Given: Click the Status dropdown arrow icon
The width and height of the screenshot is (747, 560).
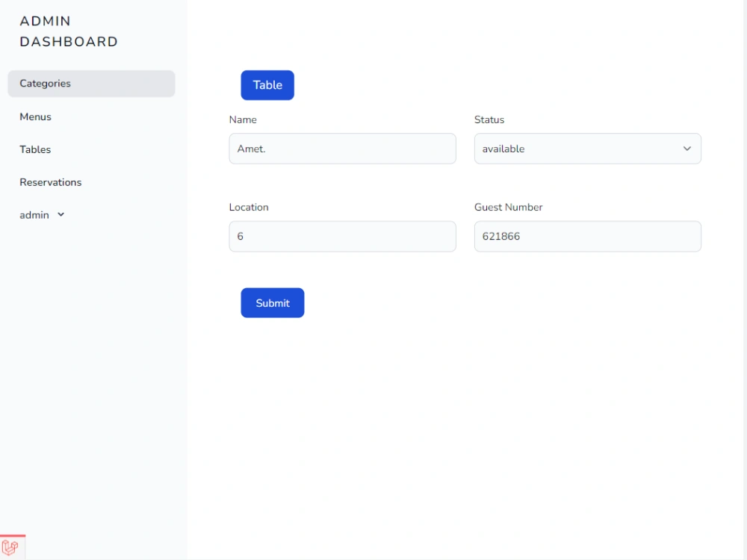Looking at the screenshot, I should [x=687, y=149].
